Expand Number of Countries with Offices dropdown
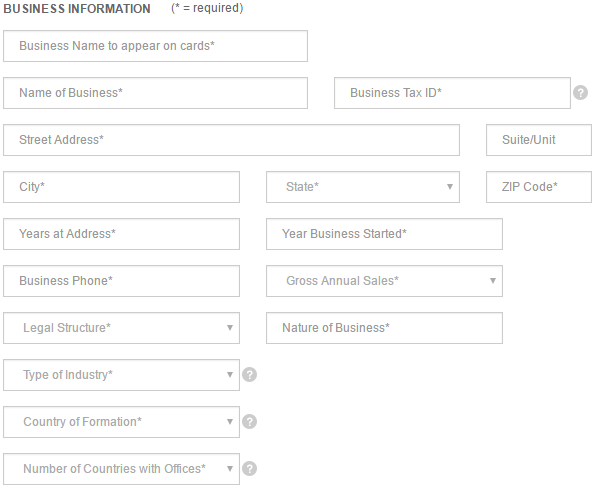Viewport: 595px width, 489px height. [x=121, y=469]
